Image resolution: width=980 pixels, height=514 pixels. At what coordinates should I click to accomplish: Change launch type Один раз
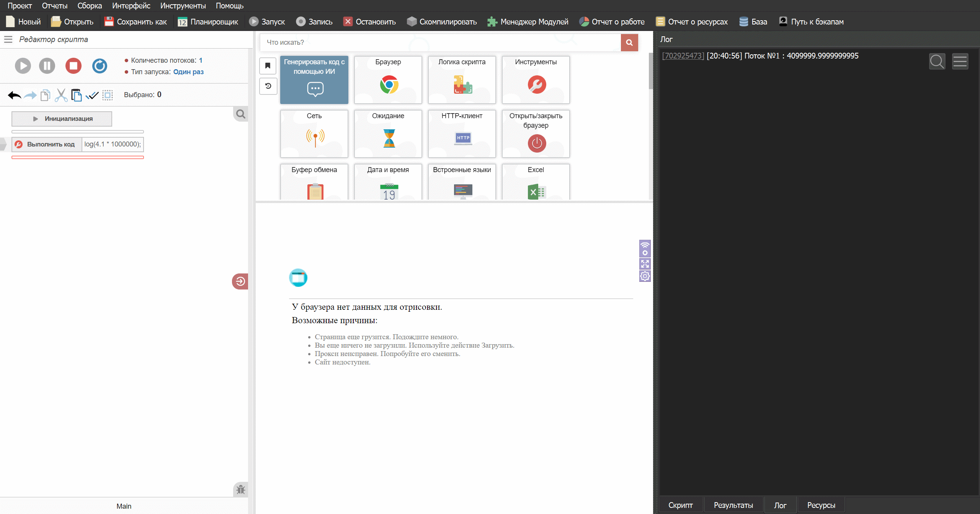(x=188, y=72)
